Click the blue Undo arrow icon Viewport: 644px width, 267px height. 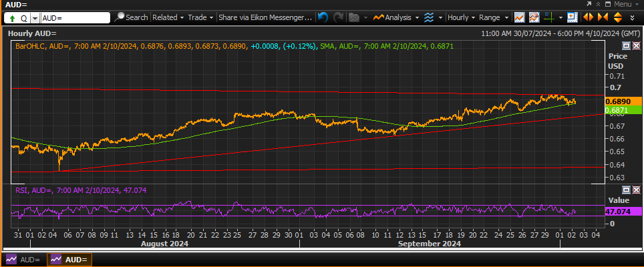323,17
